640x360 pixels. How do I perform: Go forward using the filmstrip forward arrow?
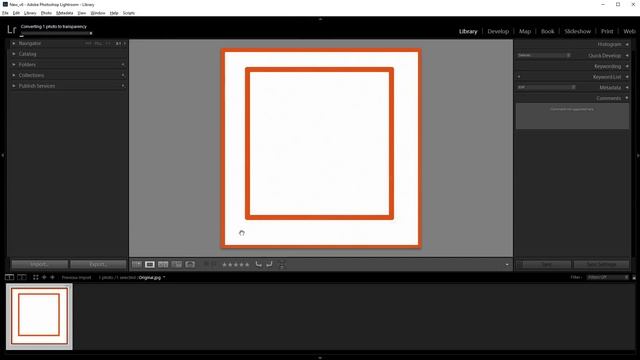[52, 277]
